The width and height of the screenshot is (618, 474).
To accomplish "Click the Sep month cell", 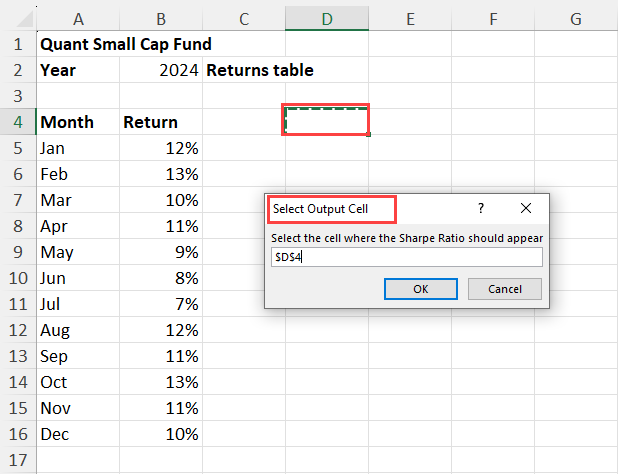I will (78, 356).
